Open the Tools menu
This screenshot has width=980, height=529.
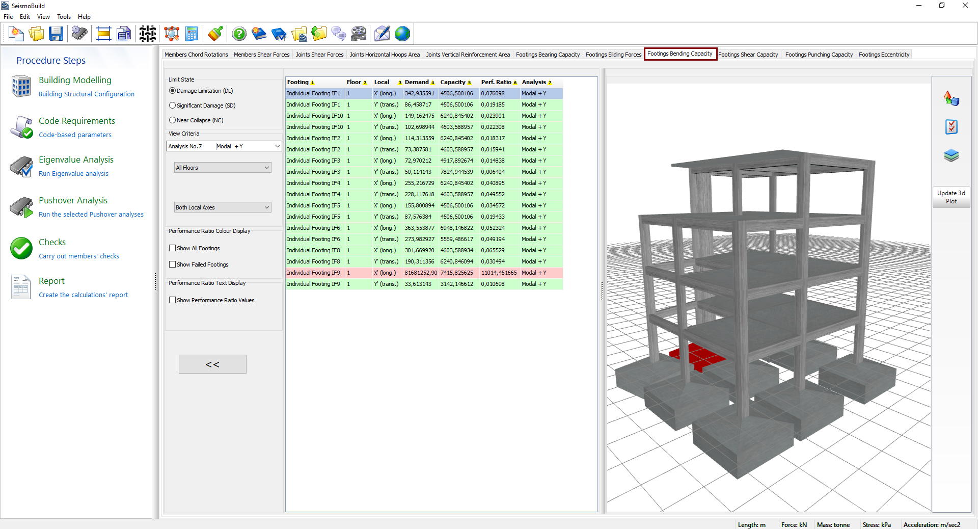[x=64, y=17]
